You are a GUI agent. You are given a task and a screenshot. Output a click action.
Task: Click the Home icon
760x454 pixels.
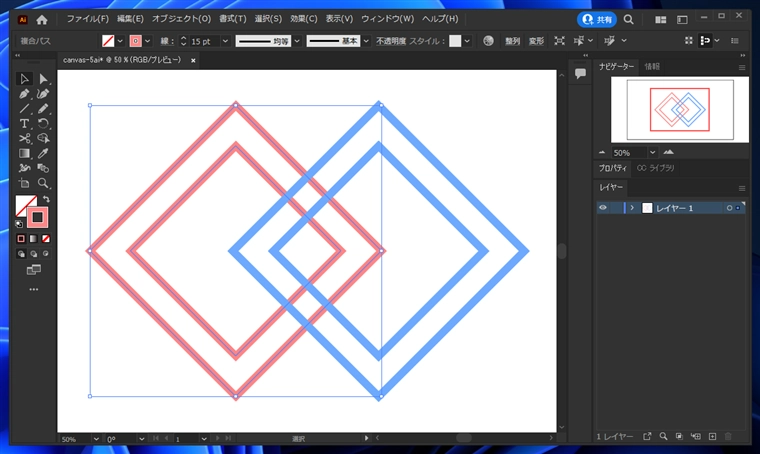[x=42, y=19]
